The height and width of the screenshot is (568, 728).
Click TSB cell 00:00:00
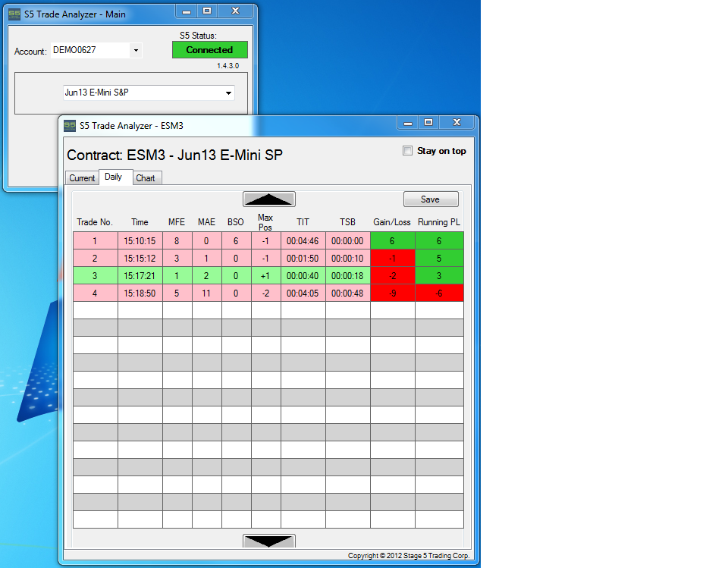tap(348, 241)
